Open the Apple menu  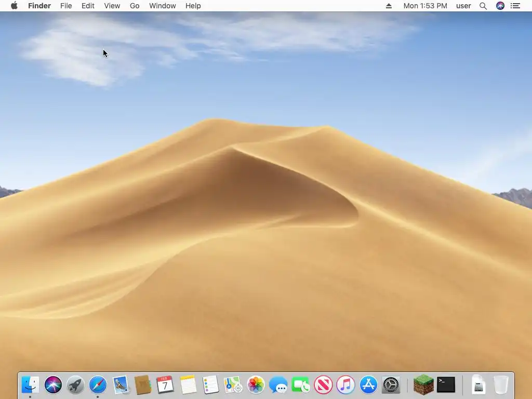[14, 6]
